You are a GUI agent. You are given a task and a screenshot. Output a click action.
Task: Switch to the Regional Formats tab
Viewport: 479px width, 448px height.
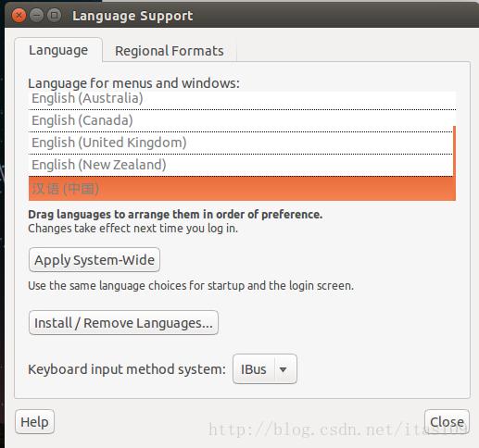click(170, 51)
